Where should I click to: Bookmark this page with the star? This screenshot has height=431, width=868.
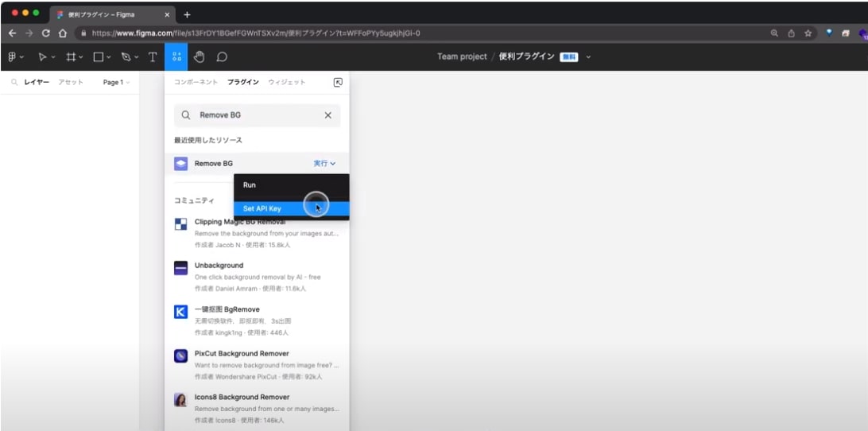click(808, 33)
